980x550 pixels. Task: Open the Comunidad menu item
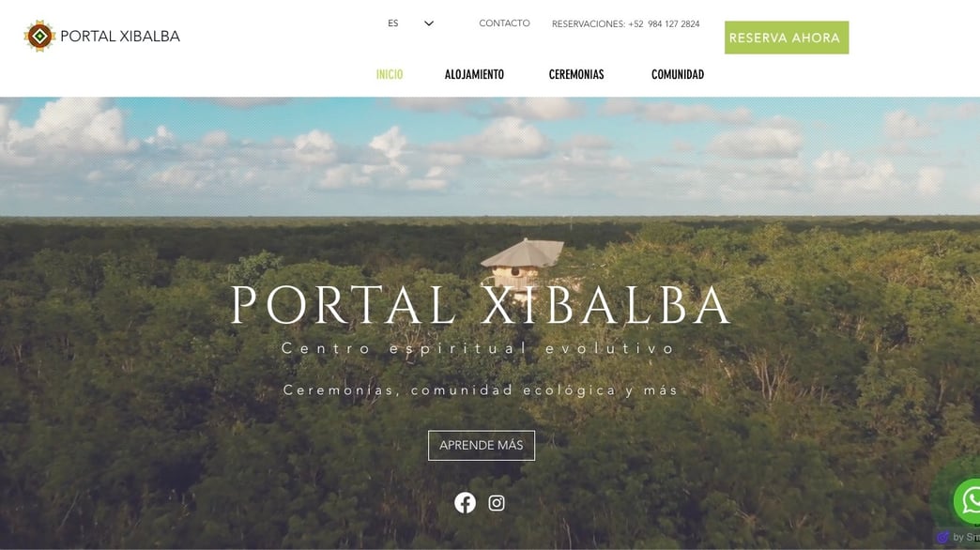pyautogui.click(x=678, y=74)
